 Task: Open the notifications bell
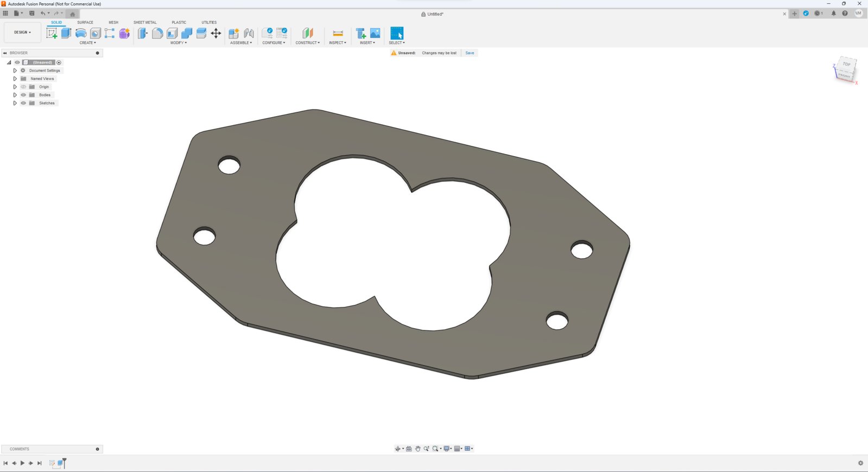tap(834, 14)
